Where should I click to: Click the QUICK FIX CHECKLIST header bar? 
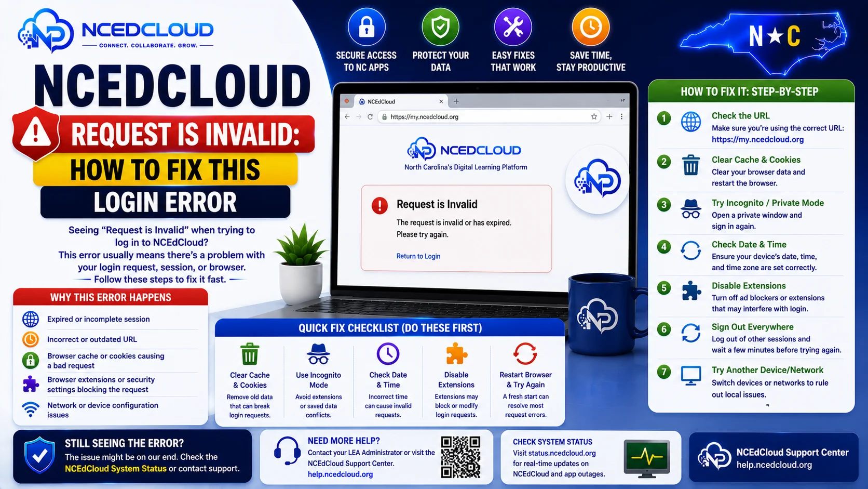390,328
